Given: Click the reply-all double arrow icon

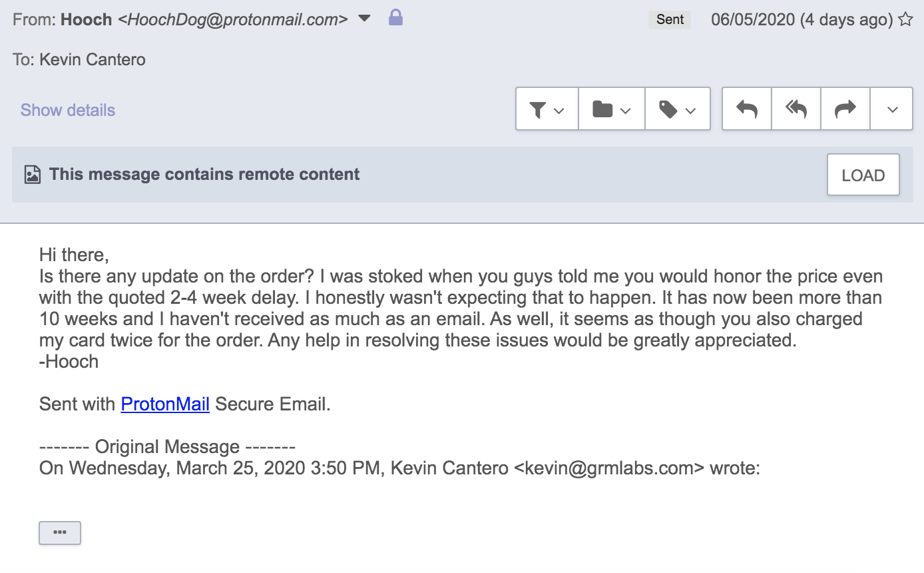Looking at the screenshot, I should pyautogui.click(x=796, y=109).
